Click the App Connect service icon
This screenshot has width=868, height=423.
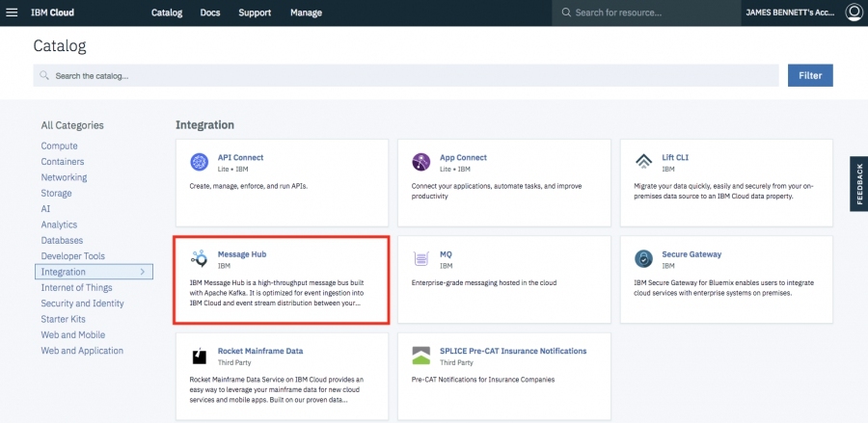(x=421, y=162)
